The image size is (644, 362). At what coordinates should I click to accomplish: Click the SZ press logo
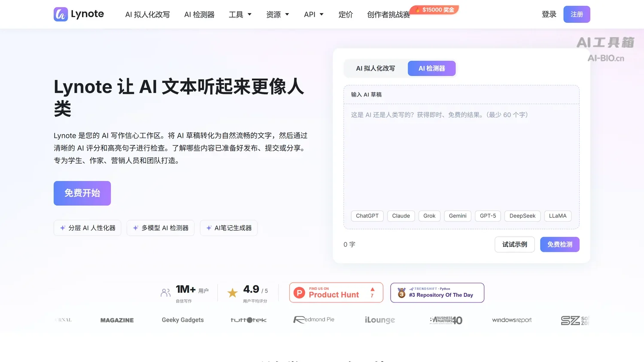[x=575, y=320]
